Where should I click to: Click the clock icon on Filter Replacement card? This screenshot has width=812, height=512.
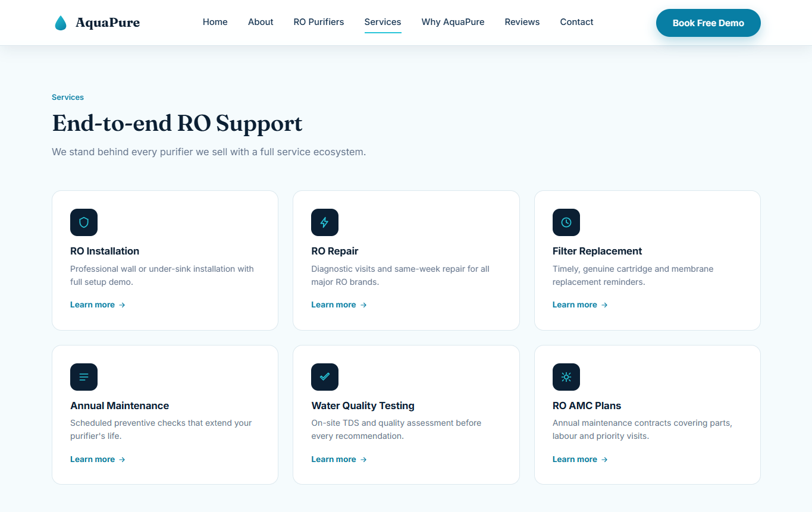coord(566,222)
